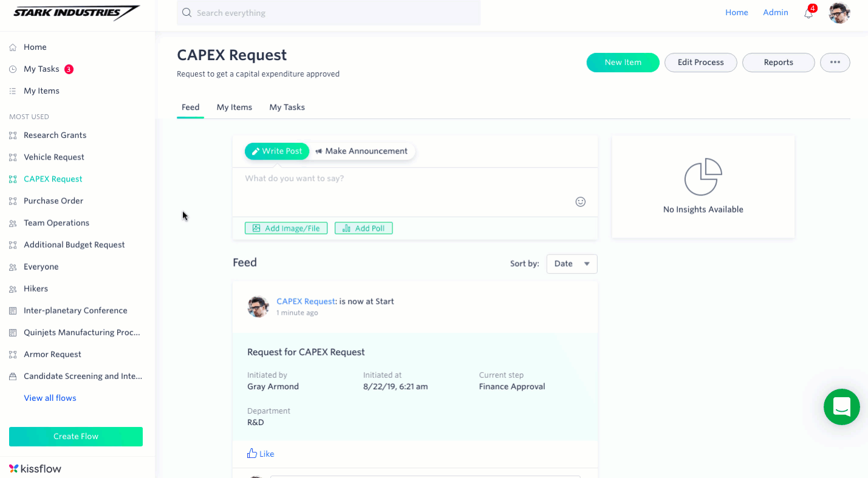Switch to the My Tasks tab

tap(287, 107)
